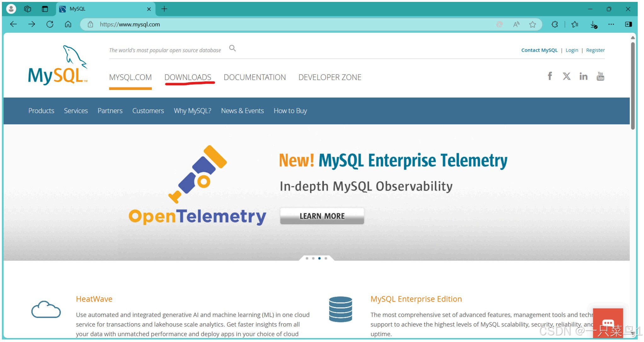Click the YouTube channel icon
644x342 pixels.
pyautogui.click(x=601, y=76)
